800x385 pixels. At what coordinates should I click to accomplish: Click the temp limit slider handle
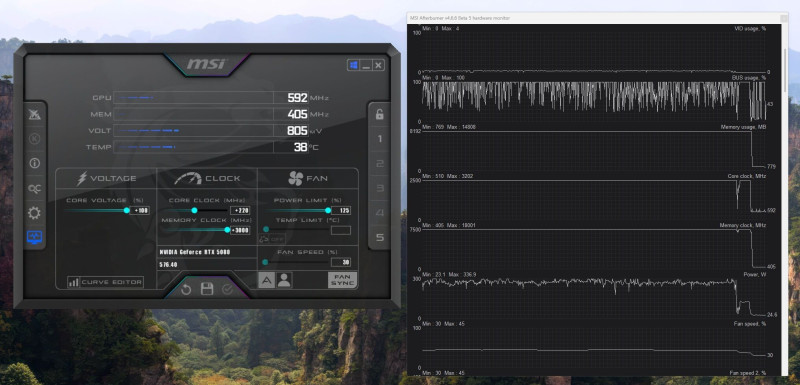266,229
